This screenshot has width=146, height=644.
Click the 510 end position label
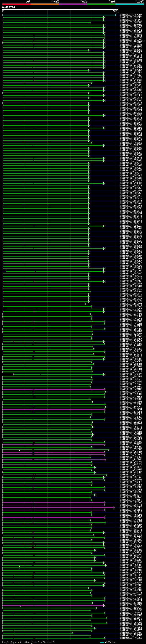tap(115, 11)
